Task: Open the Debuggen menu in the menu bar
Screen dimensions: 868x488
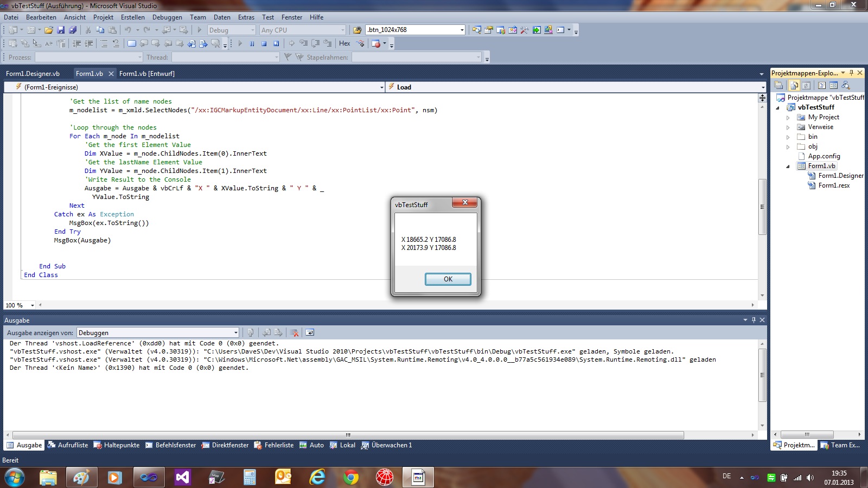Action: pos(167,17)
